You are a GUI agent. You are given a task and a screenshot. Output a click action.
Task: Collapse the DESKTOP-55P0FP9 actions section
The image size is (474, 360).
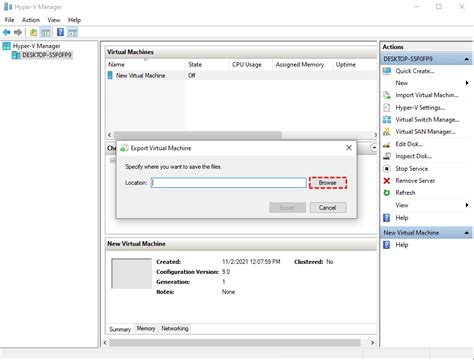(467, 59)
